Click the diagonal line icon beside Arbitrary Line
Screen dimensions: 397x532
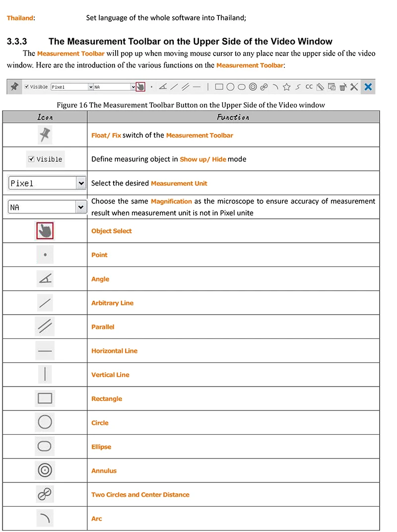point(45,303)
